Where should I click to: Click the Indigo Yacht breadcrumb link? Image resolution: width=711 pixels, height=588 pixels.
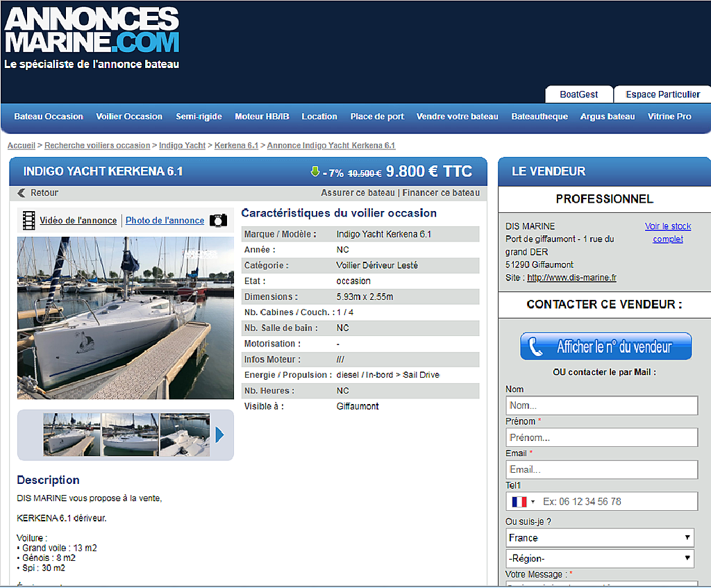[x=183, y=146]
